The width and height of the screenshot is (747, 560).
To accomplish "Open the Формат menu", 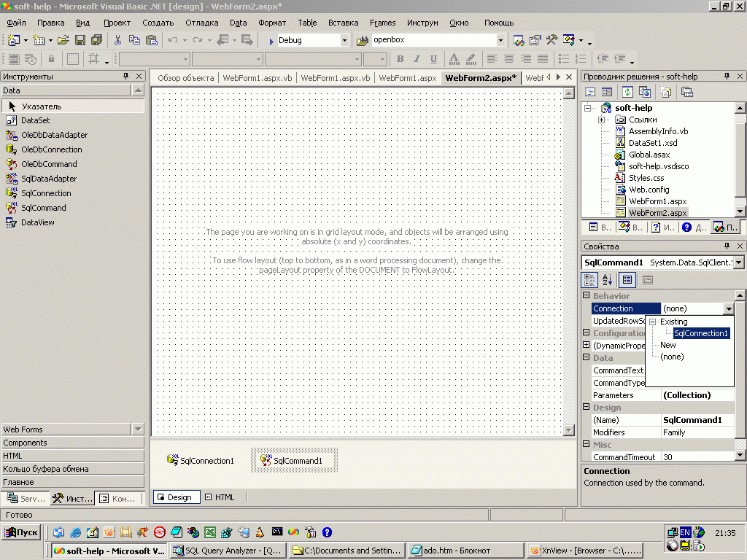I will click(272, 23).
